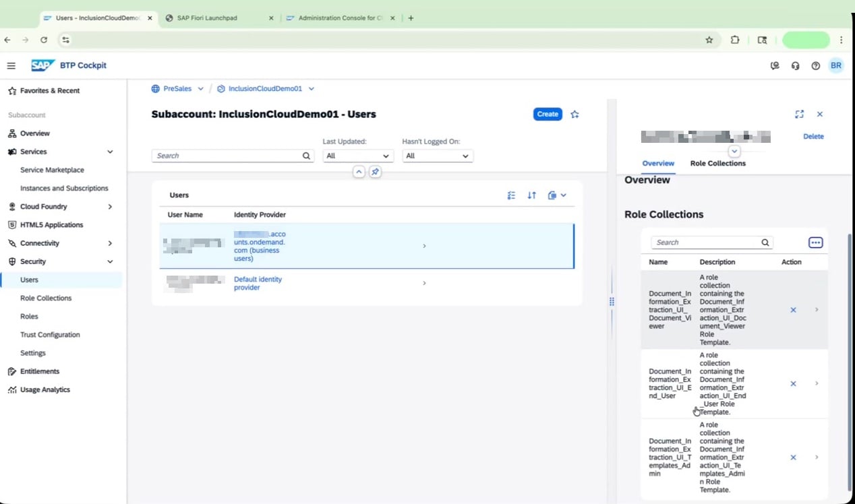The width and height of the screenshot is (855, 504).
Task: Click the panel splitter grip handle
Action: (612, 302)
